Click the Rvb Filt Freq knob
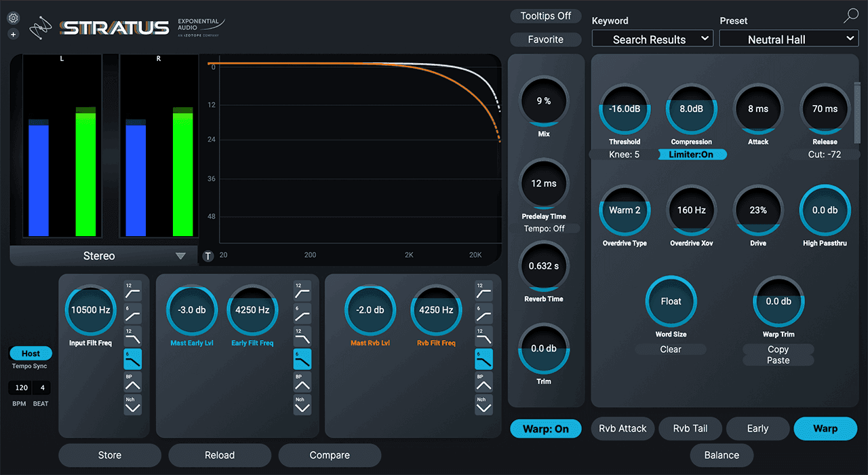Viewport: 868px width, 475px height. [437, 310]
